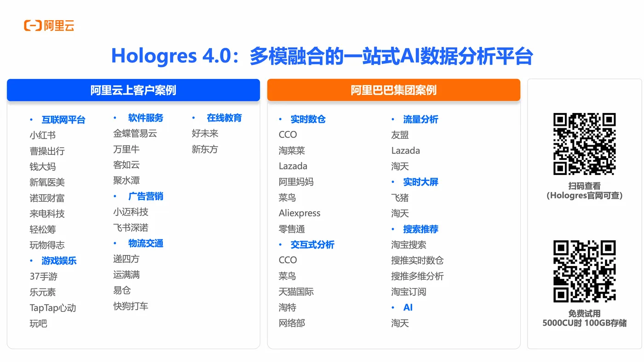Click the 钱大妈 entry
This screenshot has height=362, width=644.
(x=43, y=167)
